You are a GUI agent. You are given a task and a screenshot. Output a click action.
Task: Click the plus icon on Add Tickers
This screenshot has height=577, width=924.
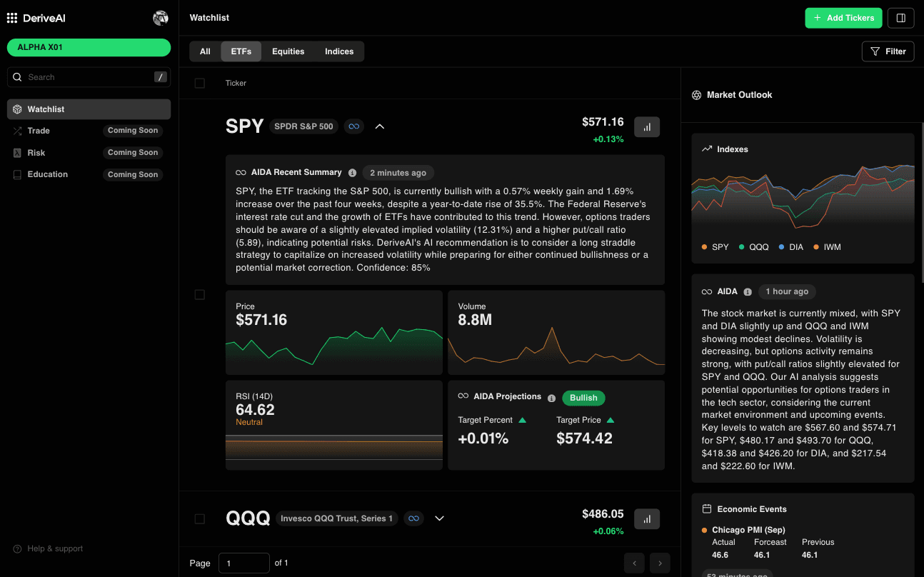pos(818,18)
